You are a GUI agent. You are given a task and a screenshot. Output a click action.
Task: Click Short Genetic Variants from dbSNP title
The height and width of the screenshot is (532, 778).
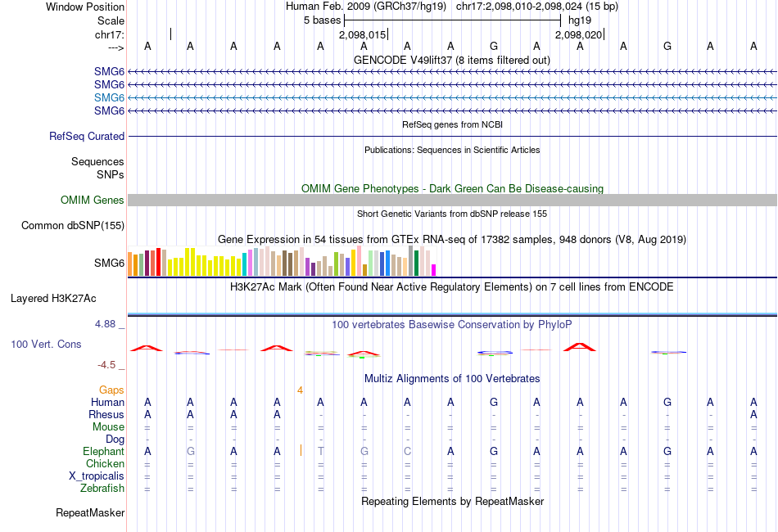[x=452, y=214]
